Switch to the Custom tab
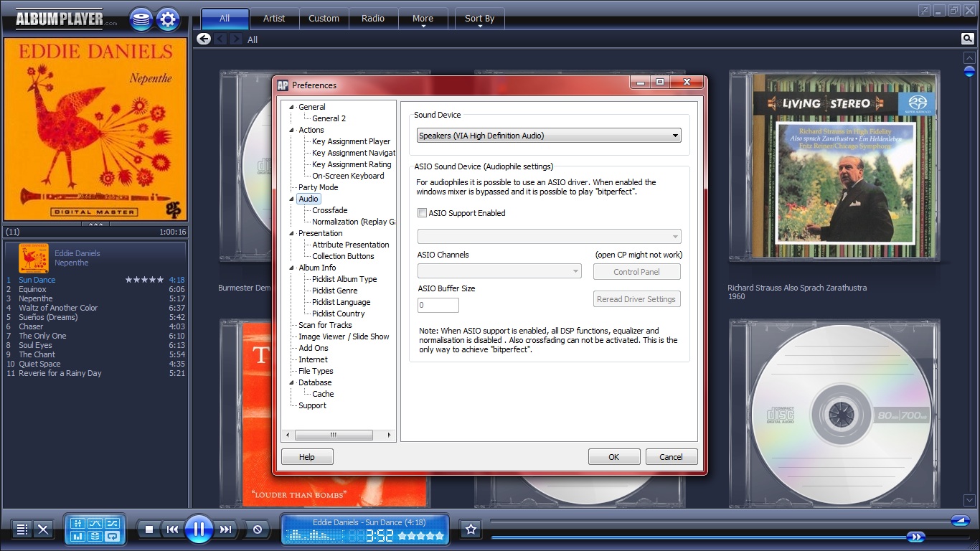 click(324, 19)
